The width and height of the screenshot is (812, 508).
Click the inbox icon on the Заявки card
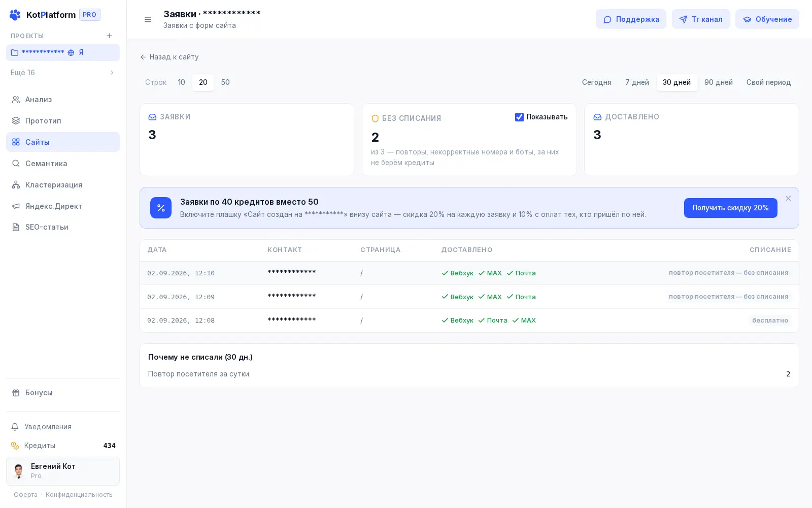pyautogui.click(x=152, y=117)
